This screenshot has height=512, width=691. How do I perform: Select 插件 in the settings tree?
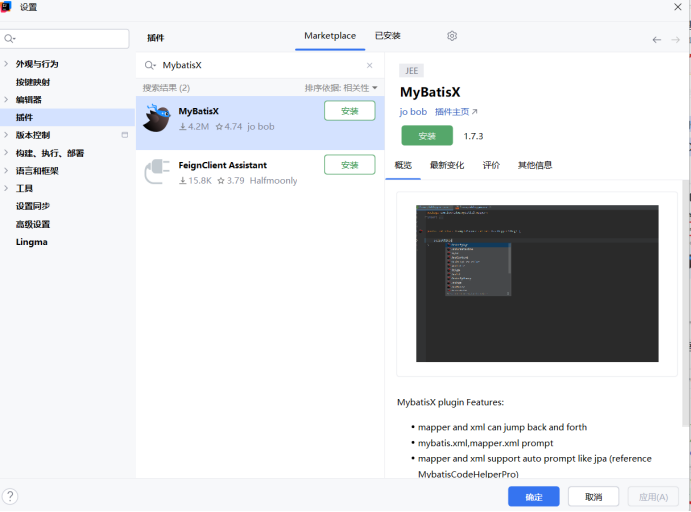click(67, 117)
